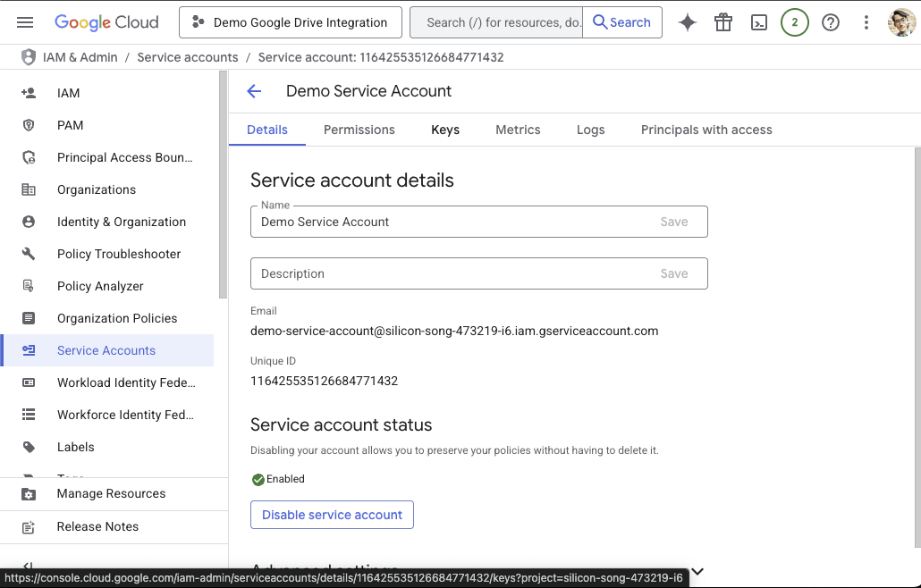Click the IAM add-person icon in sidebar
Image resolution: width=921 pixels, height=588 pixels.
tap(29, 93)
